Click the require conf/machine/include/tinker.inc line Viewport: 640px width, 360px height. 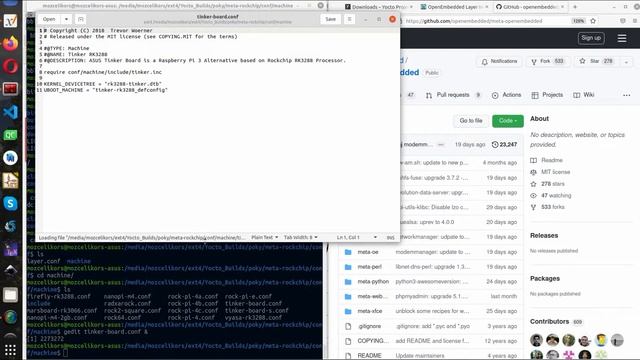tap(102, 72)
